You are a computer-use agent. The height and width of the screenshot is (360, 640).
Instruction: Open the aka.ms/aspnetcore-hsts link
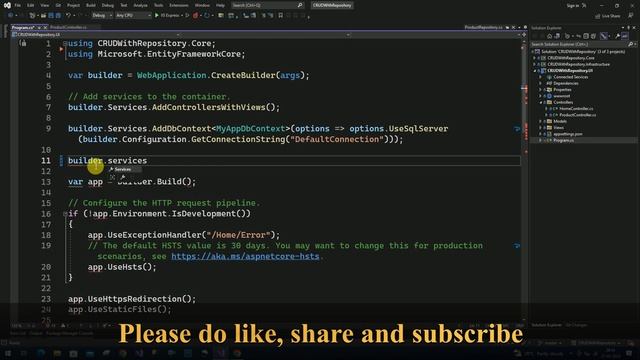coord(245,256)
